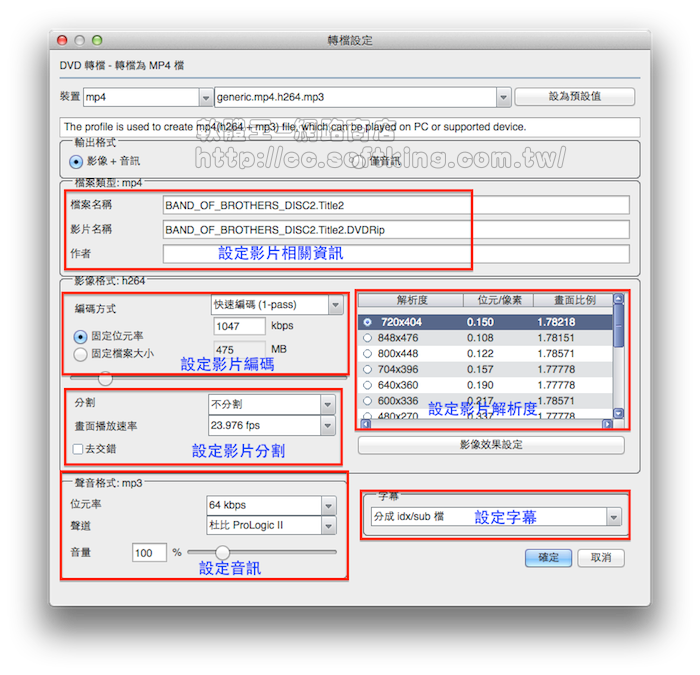The height and width of the screenshot is (675, 700).
Task: Select 影像 + 音訊 output format radio button
Action: coord(76,160)
